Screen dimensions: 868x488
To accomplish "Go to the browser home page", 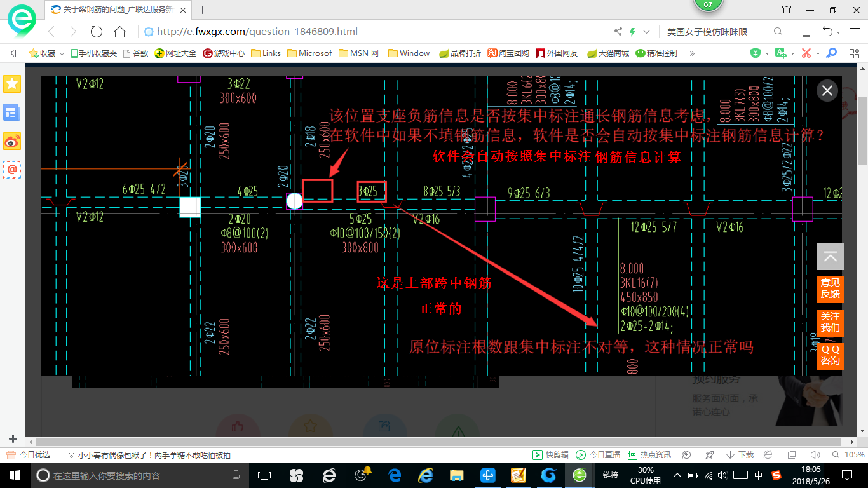I will [119, 32].
